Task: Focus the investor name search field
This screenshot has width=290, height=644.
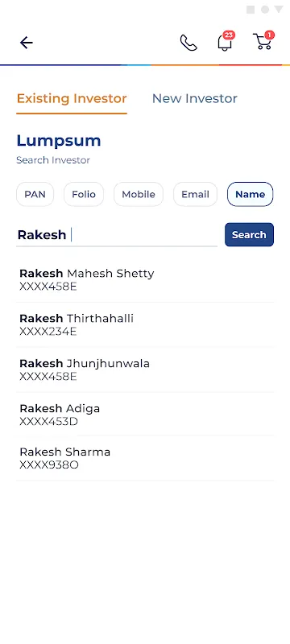Action: coord(117,235)
